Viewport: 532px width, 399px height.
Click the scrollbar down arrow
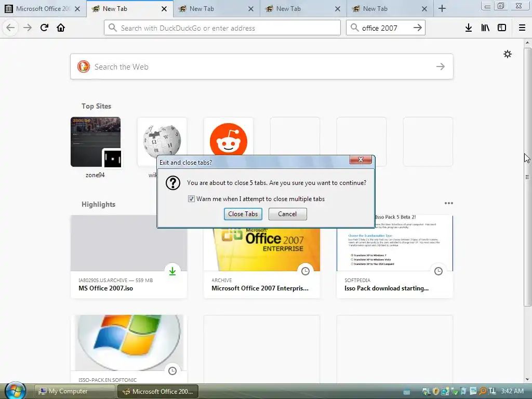click(x=527, y=379)
